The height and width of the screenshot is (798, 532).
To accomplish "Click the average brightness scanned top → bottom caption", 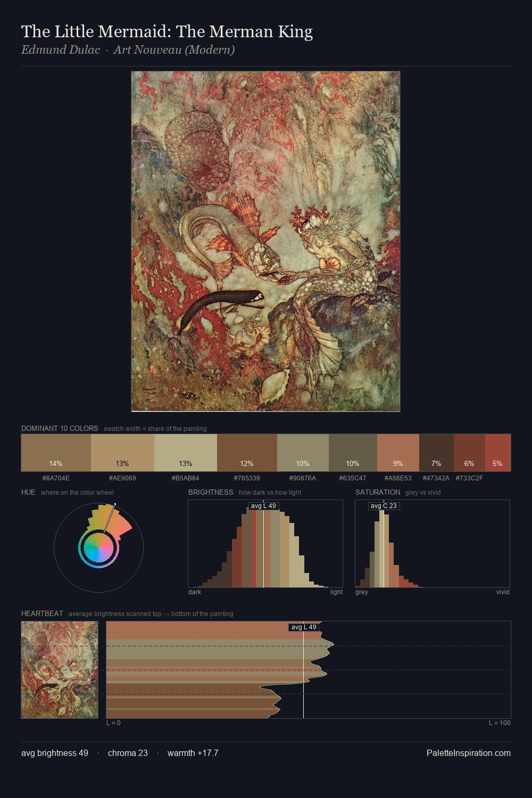I will pos(151,614).
